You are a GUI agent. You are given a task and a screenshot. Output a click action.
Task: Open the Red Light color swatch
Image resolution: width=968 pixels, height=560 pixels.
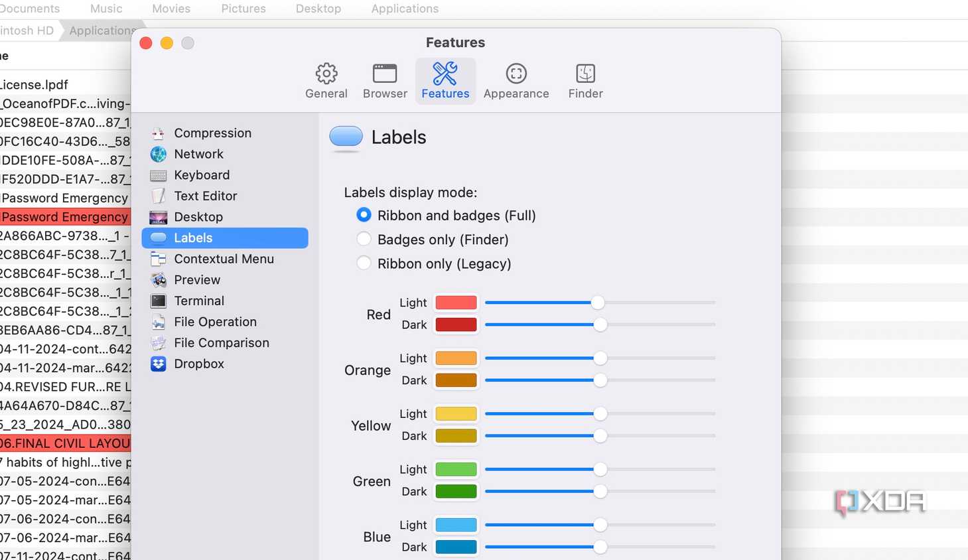point(456,303)
